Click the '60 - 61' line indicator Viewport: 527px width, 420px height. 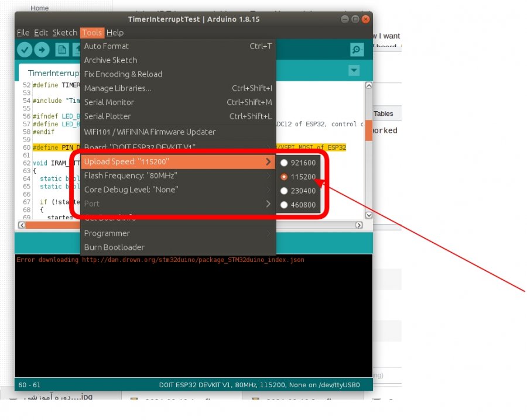29,385
